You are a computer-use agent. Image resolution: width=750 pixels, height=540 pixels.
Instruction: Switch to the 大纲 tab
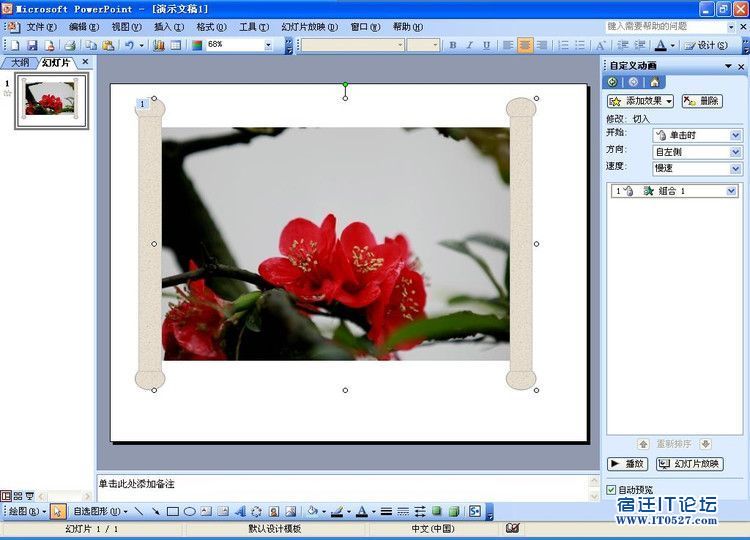20,62
